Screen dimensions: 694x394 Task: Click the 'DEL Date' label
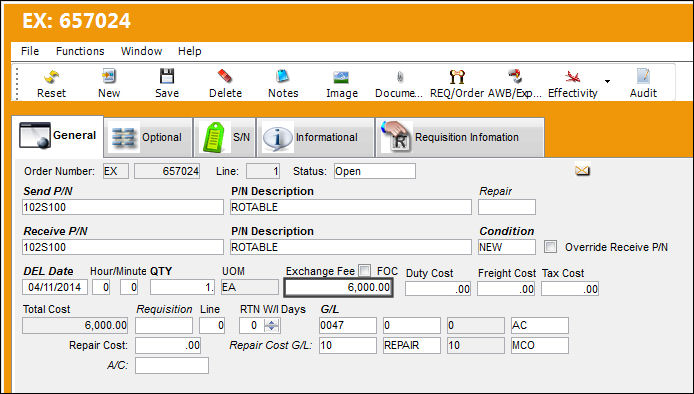tap(48, 271)
